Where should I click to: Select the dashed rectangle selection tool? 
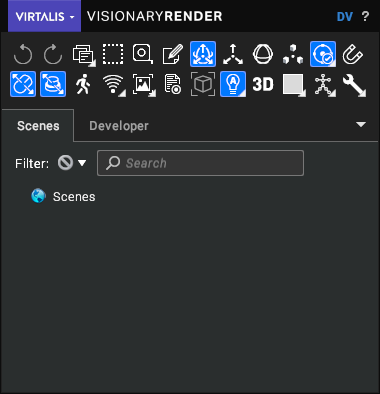[x=113, y=54]
